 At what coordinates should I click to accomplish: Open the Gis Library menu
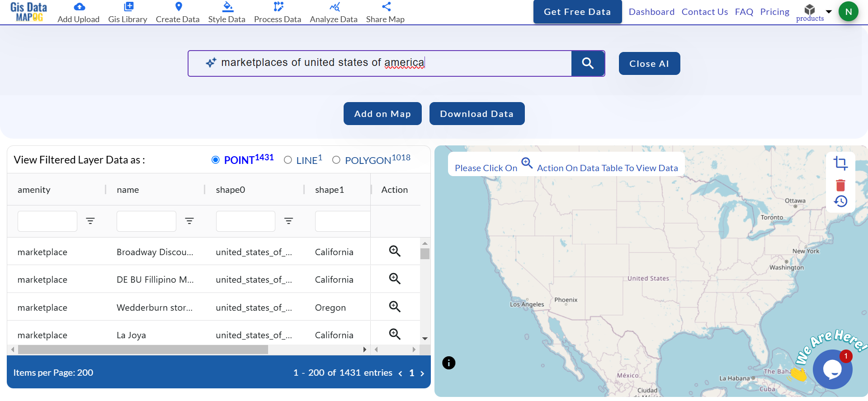tap(127, 13)
